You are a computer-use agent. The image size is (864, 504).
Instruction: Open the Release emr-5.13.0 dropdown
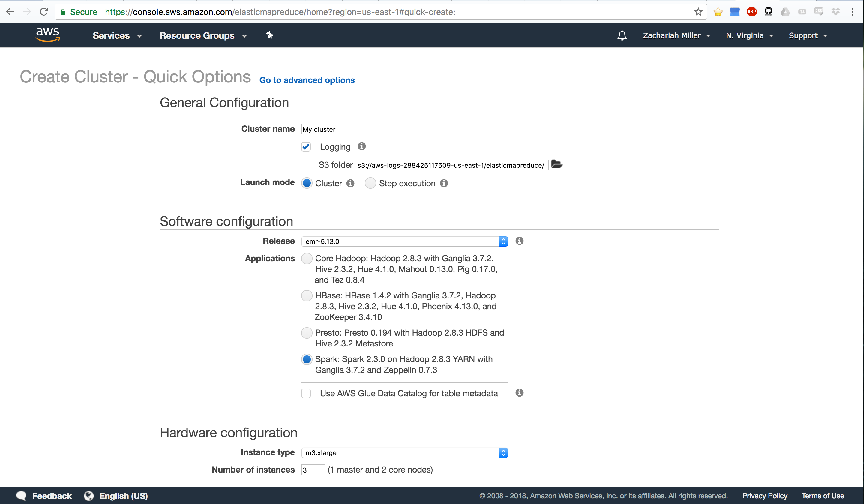405,241
